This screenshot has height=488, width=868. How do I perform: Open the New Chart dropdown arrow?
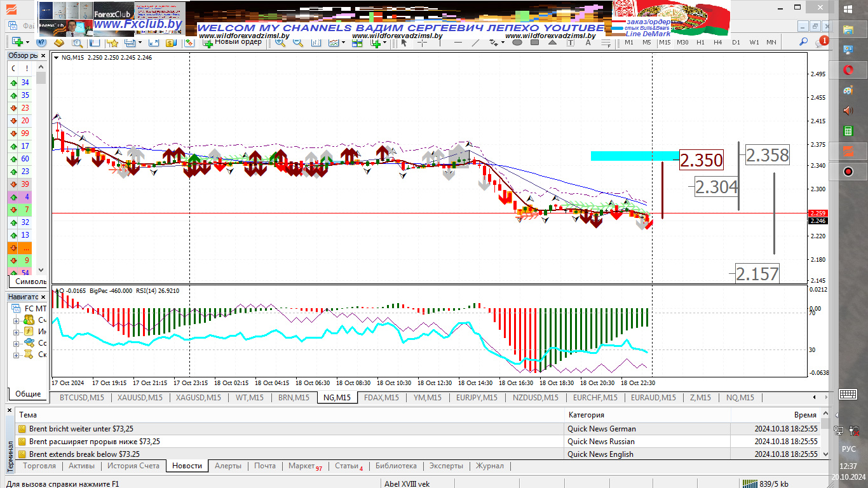pos(27,43)
